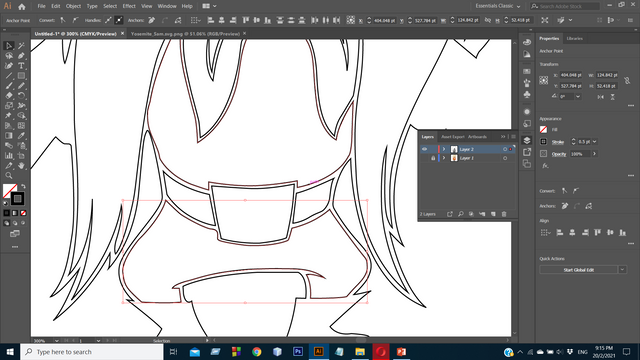Select the Type tool
This screenshot has width=640, height=360.
tap(21, 66)
